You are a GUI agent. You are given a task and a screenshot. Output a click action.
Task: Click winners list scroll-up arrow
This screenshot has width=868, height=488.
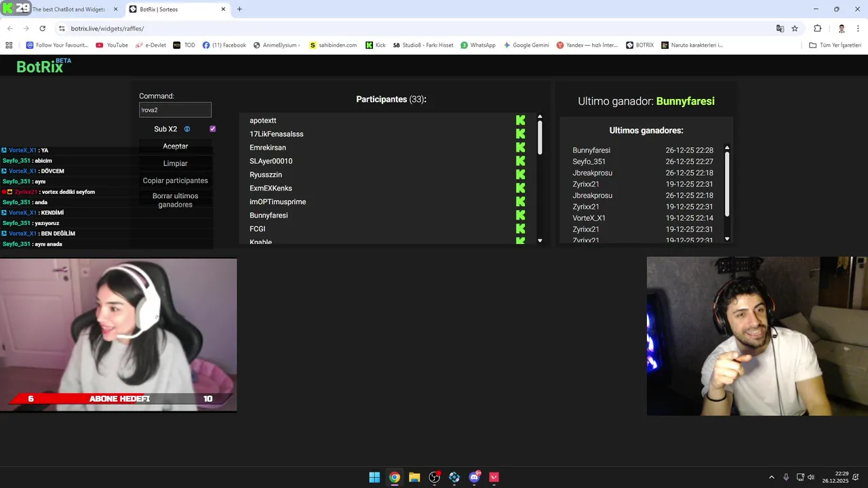(727, 148)
